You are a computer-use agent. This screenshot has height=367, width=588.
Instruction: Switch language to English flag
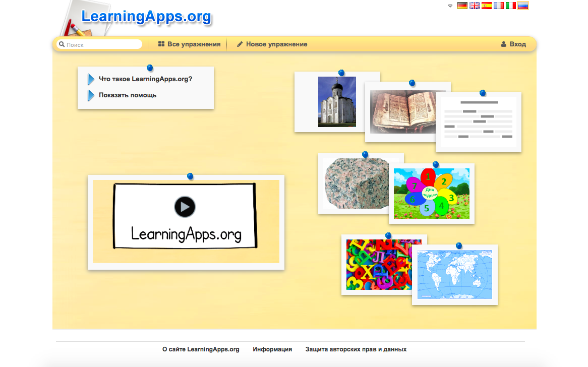(475, 6)
